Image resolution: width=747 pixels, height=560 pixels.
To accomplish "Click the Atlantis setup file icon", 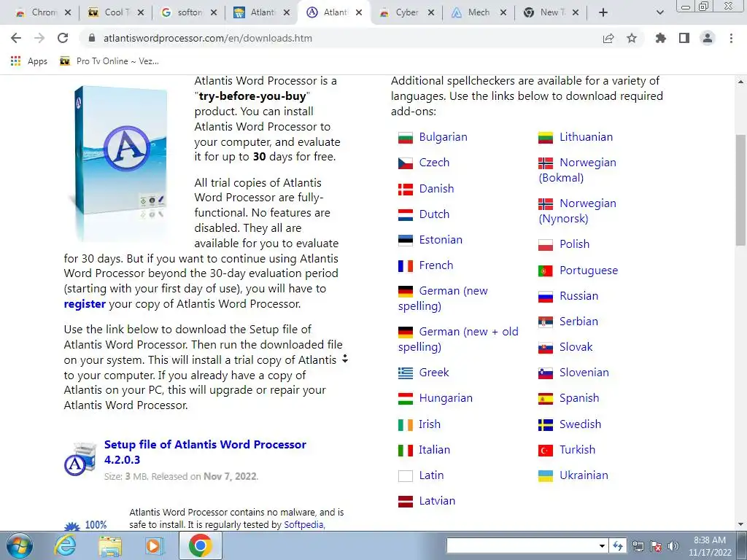I will tap(80, 459).
